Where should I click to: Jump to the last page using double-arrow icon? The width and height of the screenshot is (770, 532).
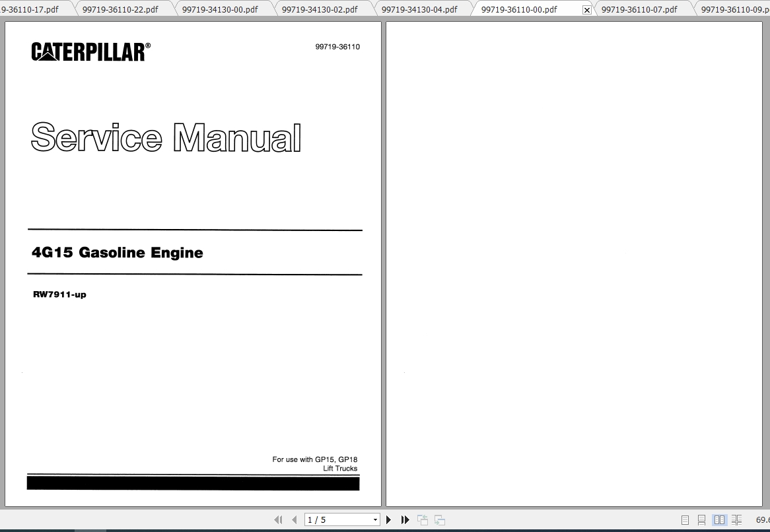tap(405, 519)
